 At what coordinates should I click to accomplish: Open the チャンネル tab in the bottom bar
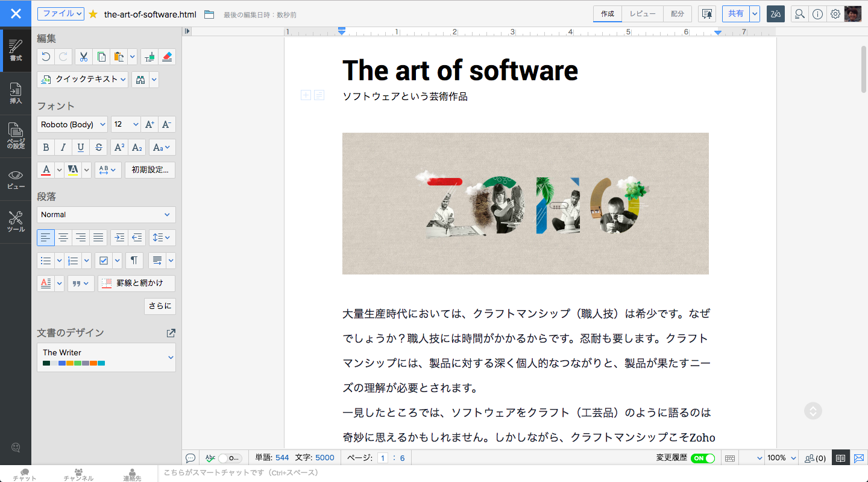pyautogui.click(x=78, y=474)
